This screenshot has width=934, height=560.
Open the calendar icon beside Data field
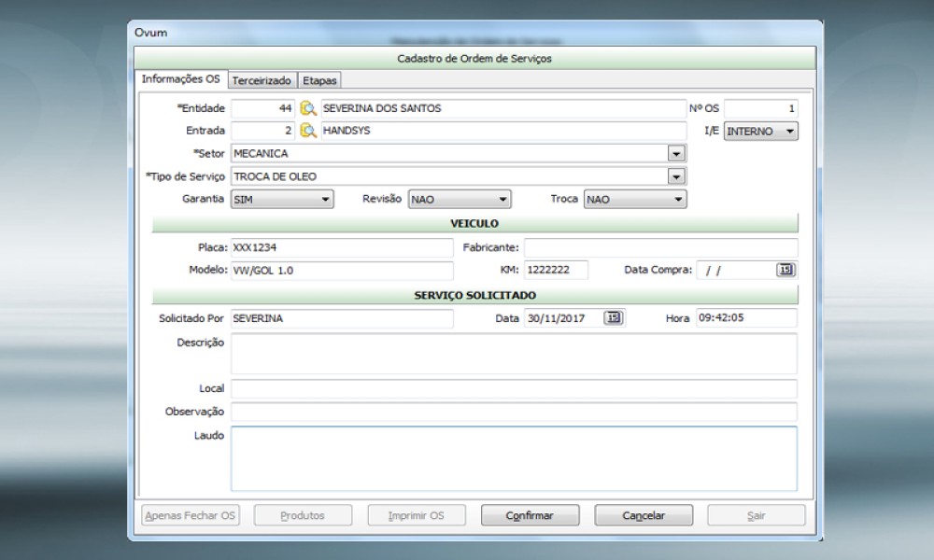pos(613,318)
